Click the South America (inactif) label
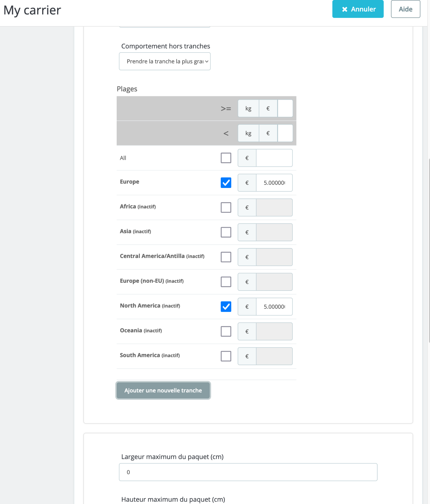Viewport: 430px width, 504px height. coord(150,355)
